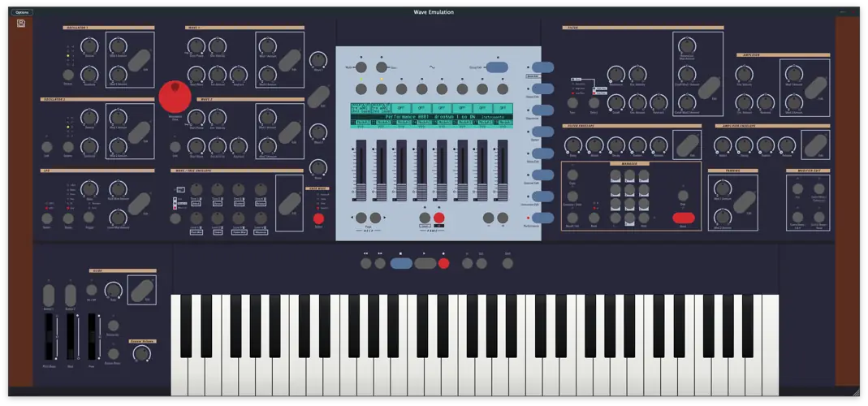The height and width of the screenshot is (406, 868).
Task: Select the Quick Edit side button
Action: point(543,67)
